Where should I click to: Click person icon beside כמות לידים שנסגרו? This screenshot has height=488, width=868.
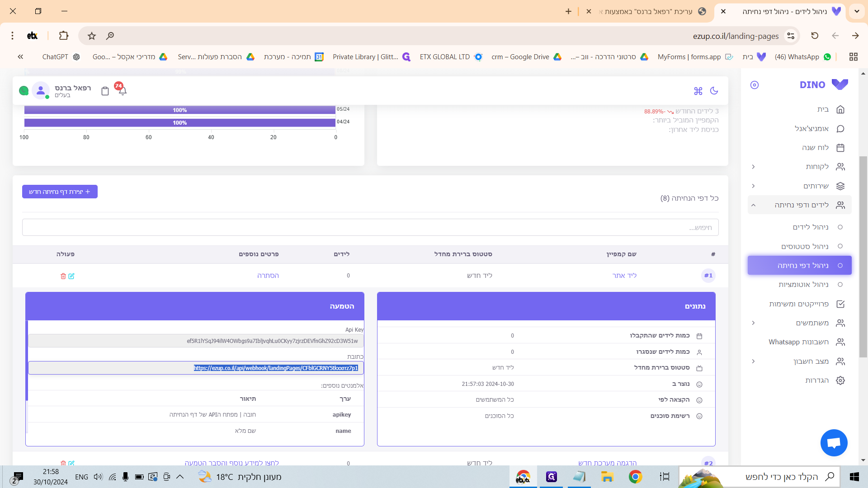click(x=699, y=352)
